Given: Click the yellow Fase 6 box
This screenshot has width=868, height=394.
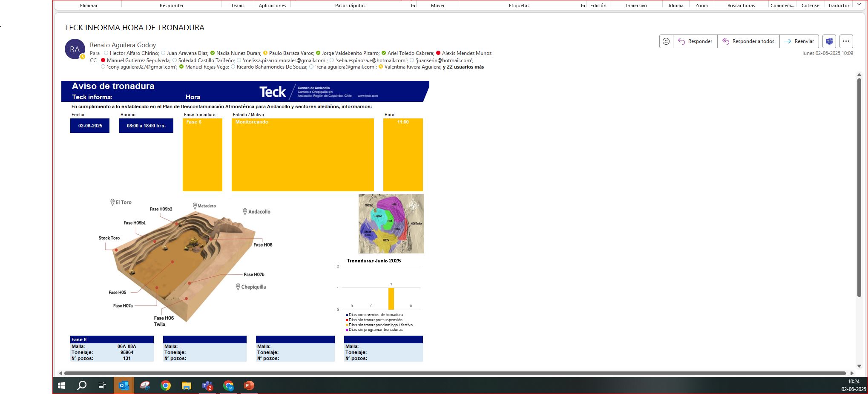Looking at the screenshot, I should [x=202, y=155].
